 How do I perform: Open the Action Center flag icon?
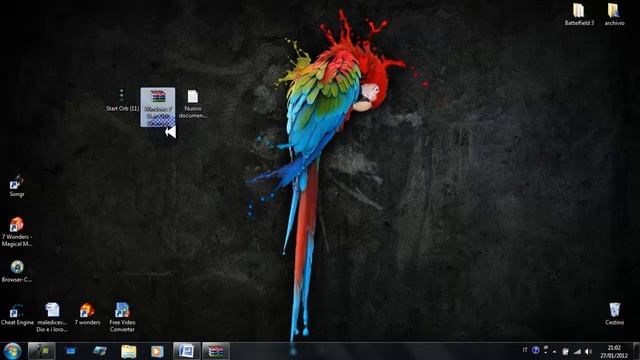click(565, 351)
